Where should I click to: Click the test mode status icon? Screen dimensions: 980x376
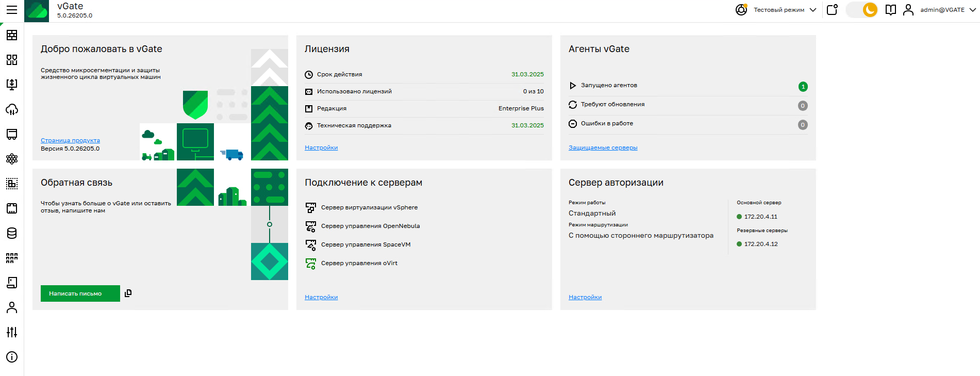741,10
